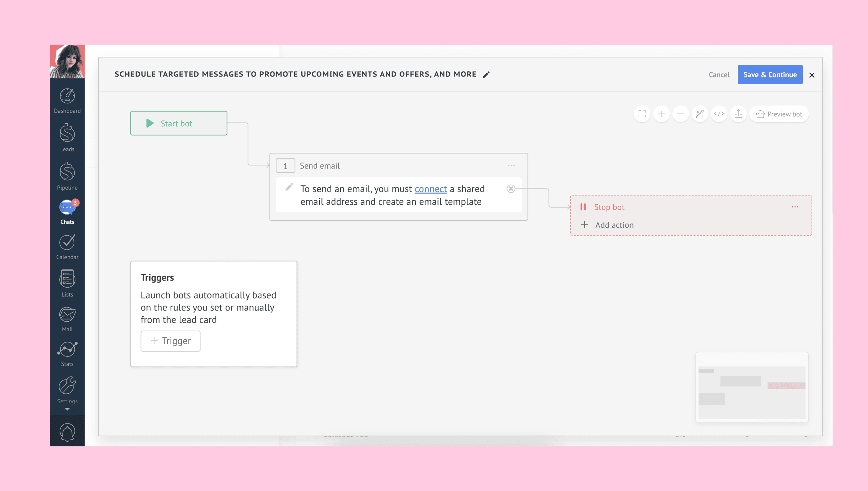Open the Dashboard section in sidebar
This screenshot has width=868, height=491.
[67, 101]
